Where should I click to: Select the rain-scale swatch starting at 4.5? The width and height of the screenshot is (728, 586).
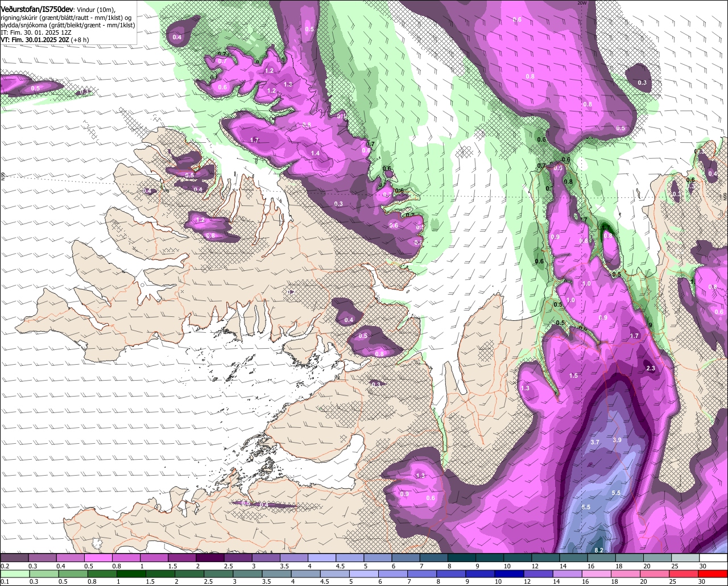[334, 573]
